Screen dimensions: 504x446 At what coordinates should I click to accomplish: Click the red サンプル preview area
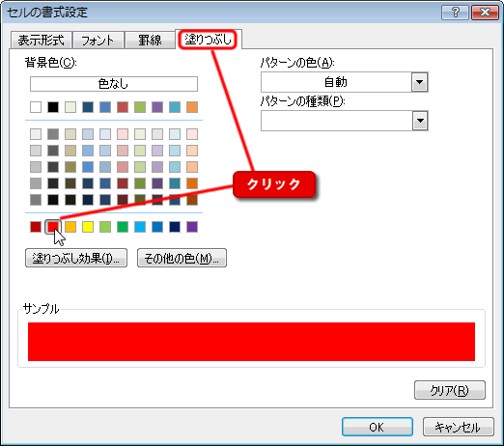click(251, 342)
